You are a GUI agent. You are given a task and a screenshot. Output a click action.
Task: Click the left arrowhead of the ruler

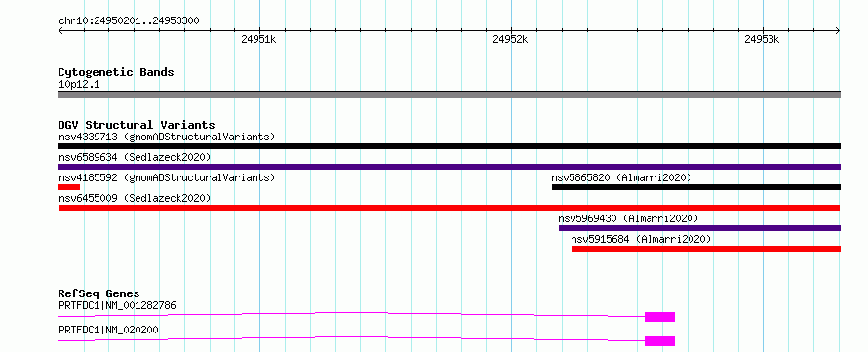(x=60, y=31)
